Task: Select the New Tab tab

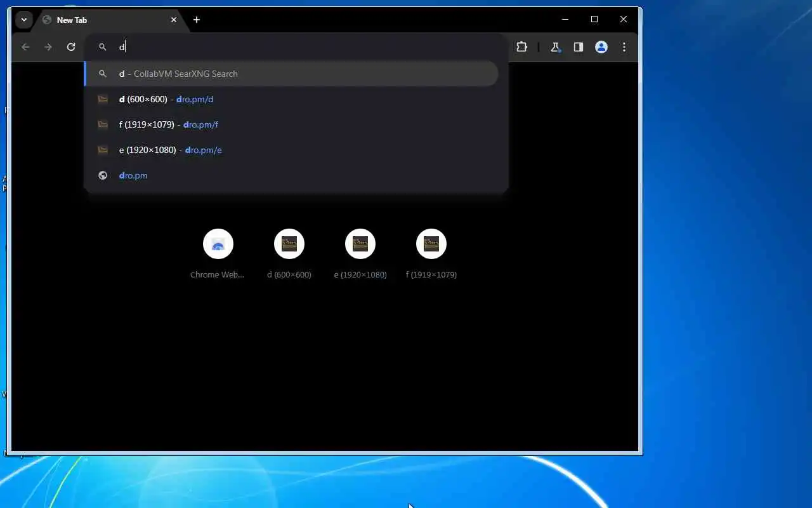Action: [110, 20]
